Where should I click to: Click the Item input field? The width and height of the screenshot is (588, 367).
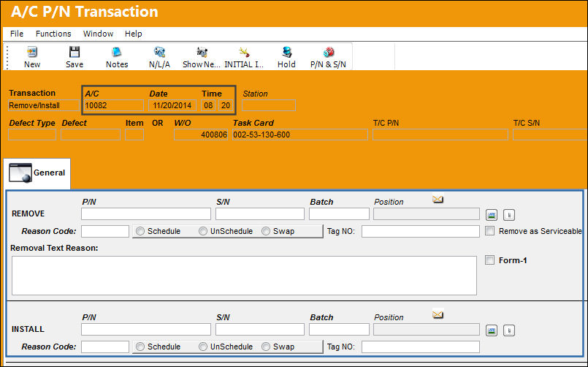(x=134, y=135)
